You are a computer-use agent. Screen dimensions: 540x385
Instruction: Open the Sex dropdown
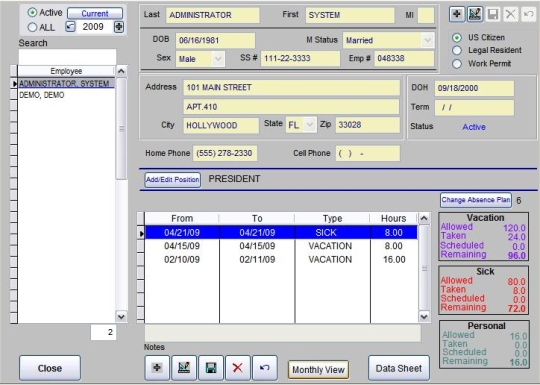(x=218, y=59)
